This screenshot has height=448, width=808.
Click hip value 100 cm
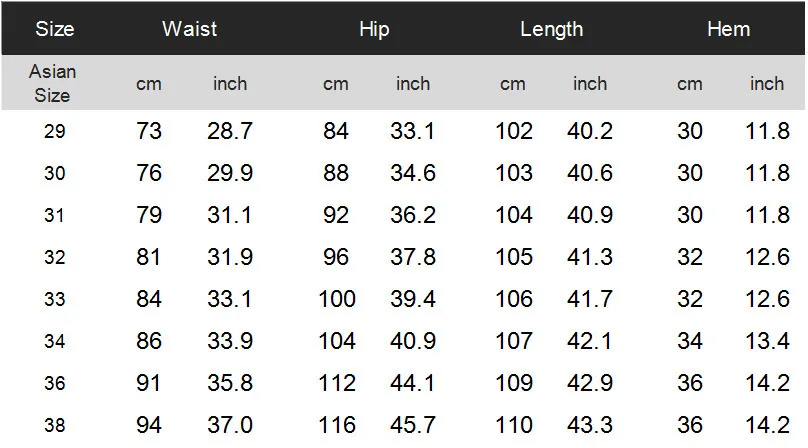pyautogui.click(x=337, y=300)
